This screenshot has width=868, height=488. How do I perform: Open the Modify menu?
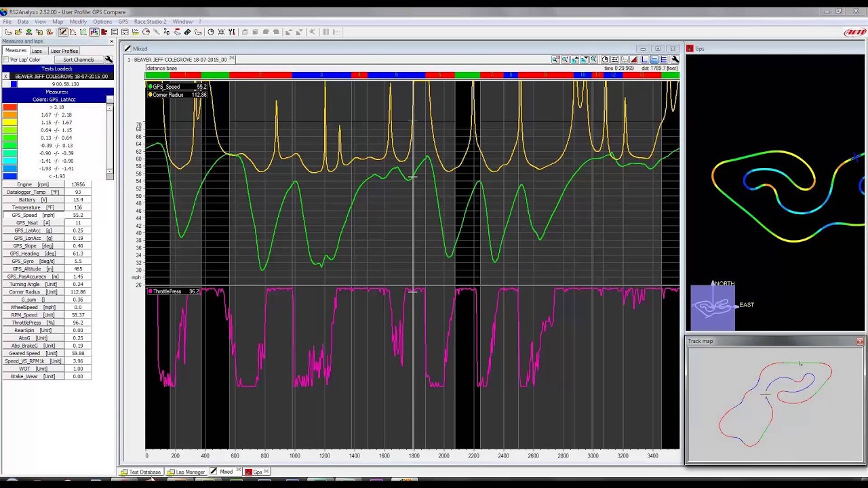click(78, 22)
